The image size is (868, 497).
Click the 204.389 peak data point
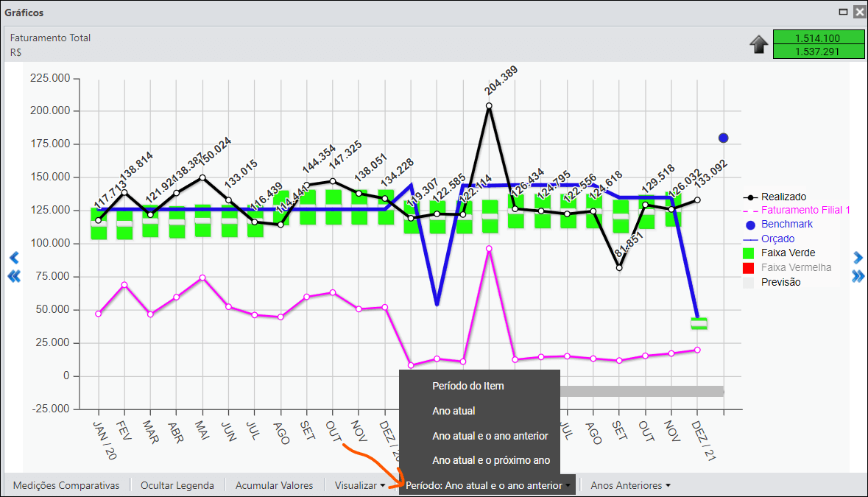click(x=489, y=106)
